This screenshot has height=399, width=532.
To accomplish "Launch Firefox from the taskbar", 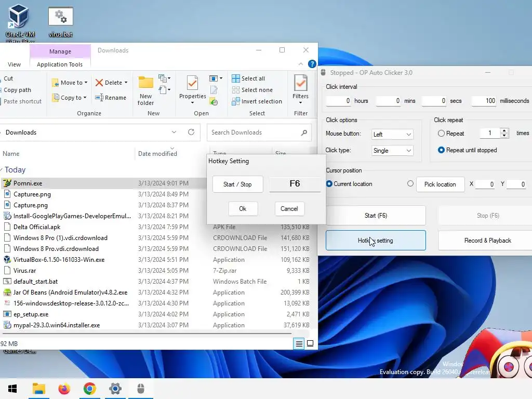I will 64,389.
